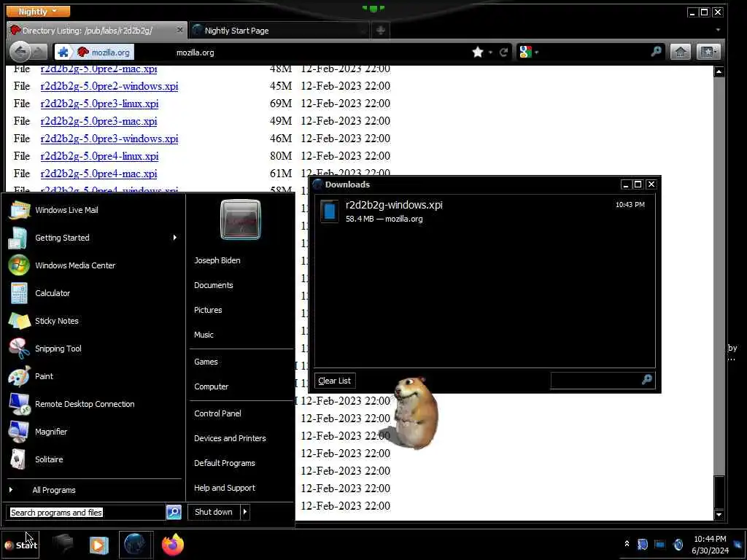
Task: Expand the Getting Started submenu arrow
Action: click(x=175, y=237)
